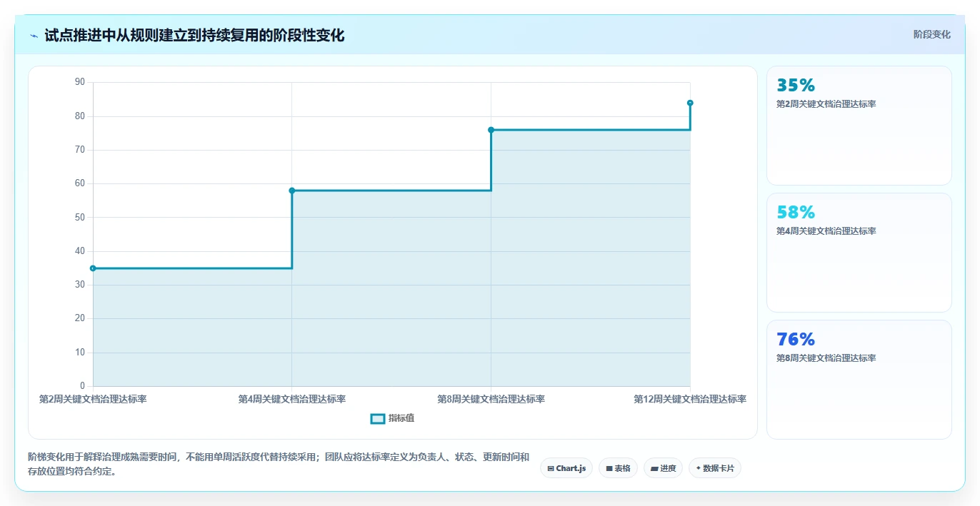Click the footer note starting 阶梯变化用于解释
The image size is (980, 506).
279,464
